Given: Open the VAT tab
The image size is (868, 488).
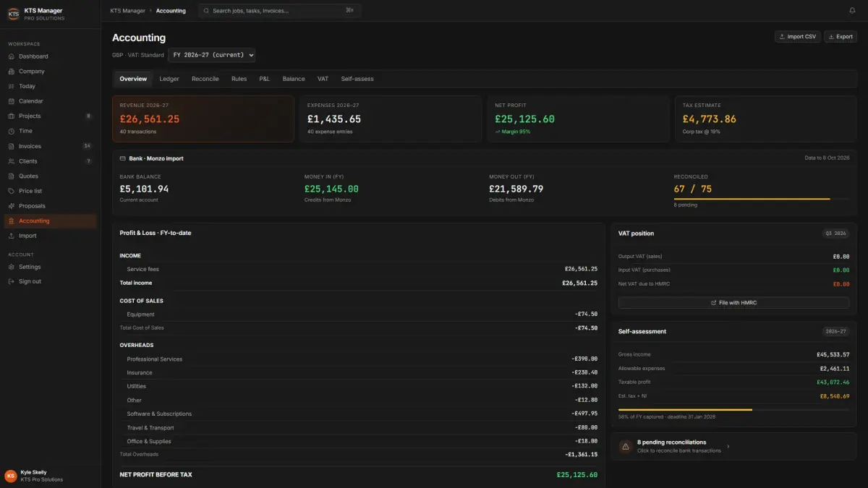Looking at the screenshot, I should (323, 79).
